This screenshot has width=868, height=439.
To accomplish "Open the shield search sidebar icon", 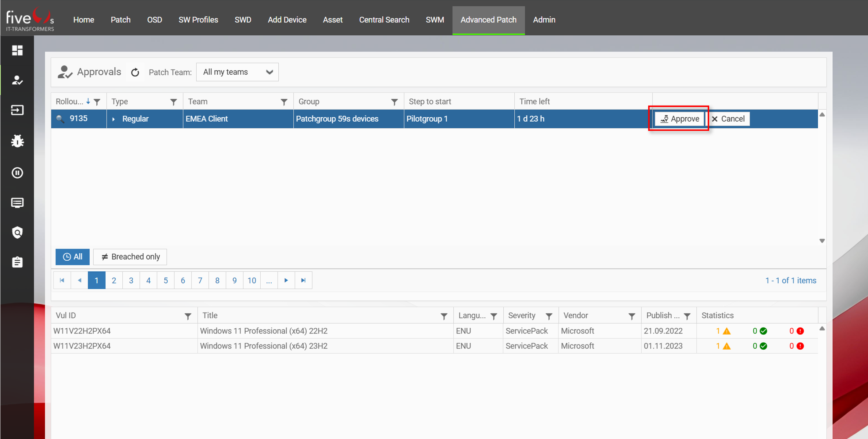I will point(17,232).
